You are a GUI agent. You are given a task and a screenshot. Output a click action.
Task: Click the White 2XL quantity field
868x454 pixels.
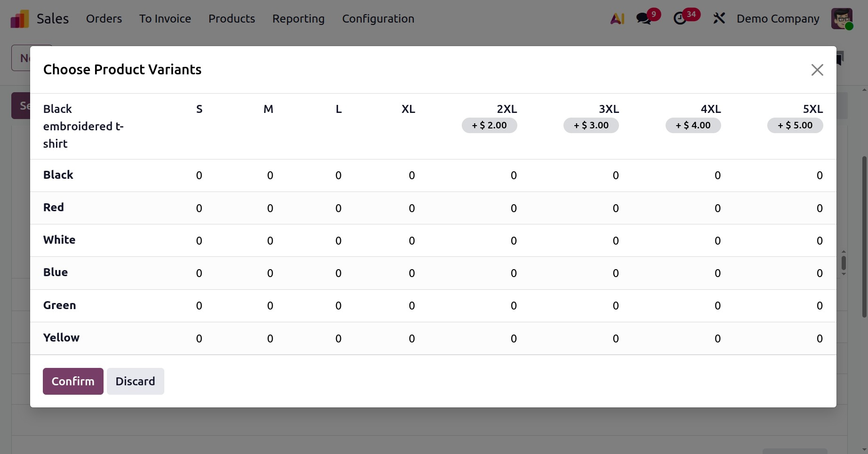click(x=514, y=241)
